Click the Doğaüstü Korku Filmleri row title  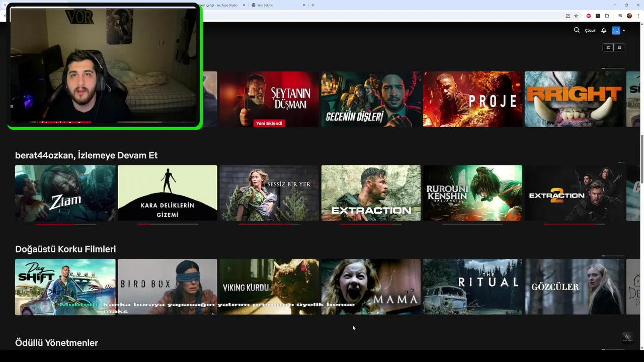pos(65,249)
